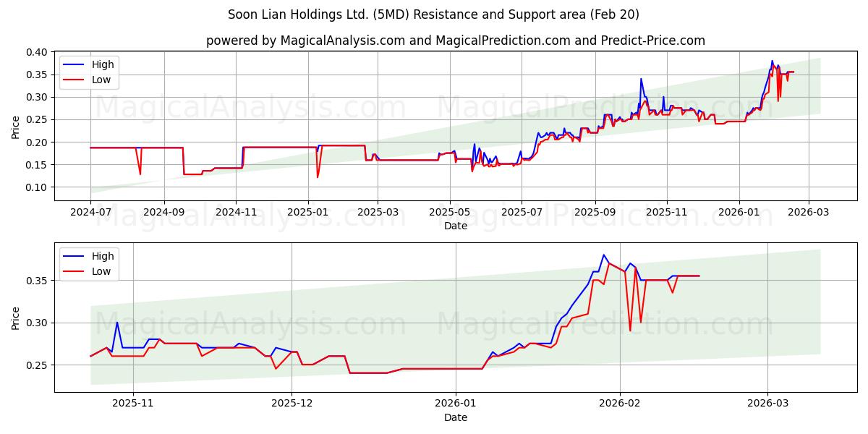The image size is (868, 434).
Task: Click the '0.30' y-axis tick in bottom chart
Action: tap(38, 323)
